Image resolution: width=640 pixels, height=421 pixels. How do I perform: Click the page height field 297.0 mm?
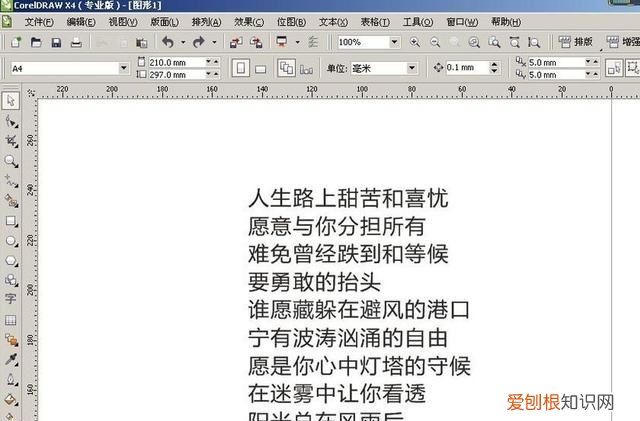coord(176,75)
